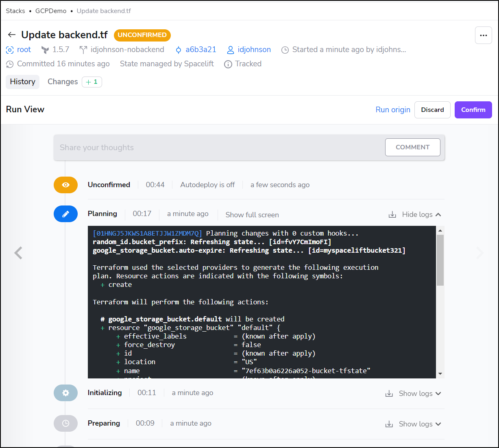Screen dimensions: 499x448
Task: Click the 'State managed by Spacelift' text
Action: click(167, 64)
